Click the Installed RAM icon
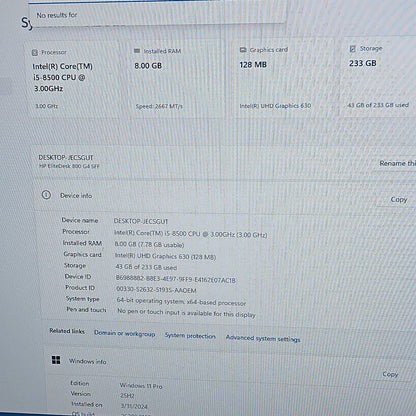This screenshot has height=416, width=416. pyautogui.click(x=137, y=51)
